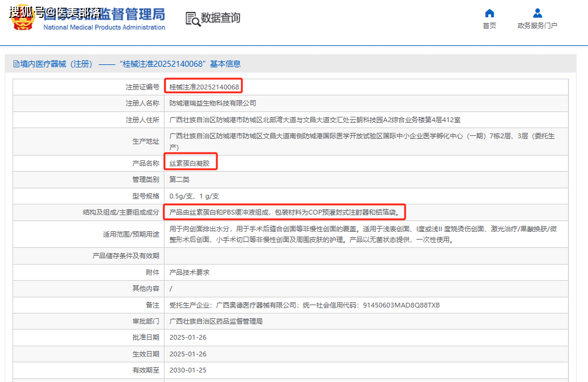Click the 受托生产企业 remark text
588x382 pixels.
(304, 305)
